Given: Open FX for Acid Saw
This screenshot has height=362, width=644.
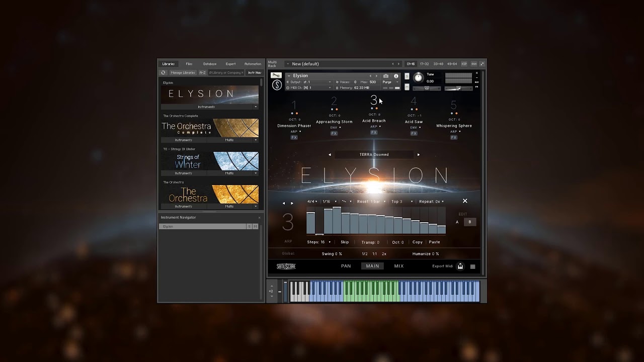Looking at the screenshot, I should click(x=414, y=133).
